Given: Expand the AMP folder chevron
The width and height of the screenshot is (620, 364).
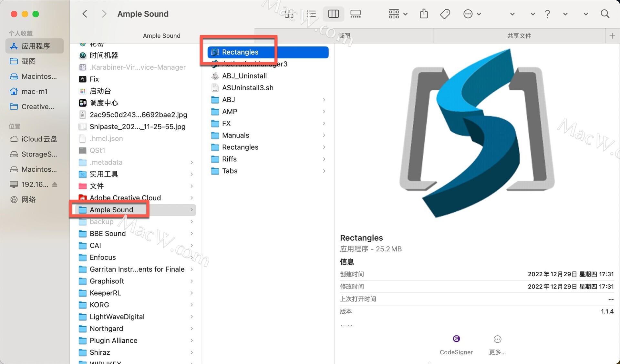Looking at the screenshot, I should pyautogui.click(x=324, y=112).
